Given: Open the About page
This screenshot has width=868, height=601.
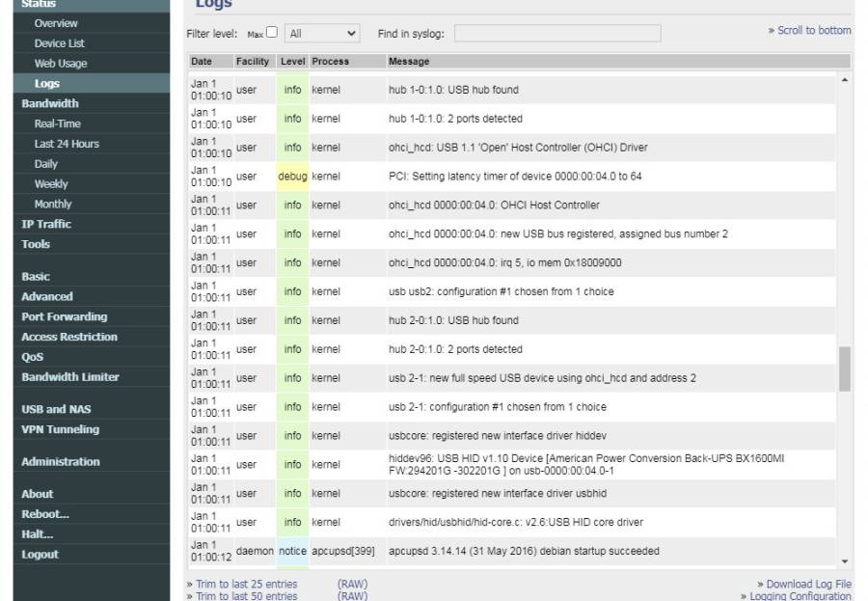Looking at the screenshot, I should pos(37,494).
